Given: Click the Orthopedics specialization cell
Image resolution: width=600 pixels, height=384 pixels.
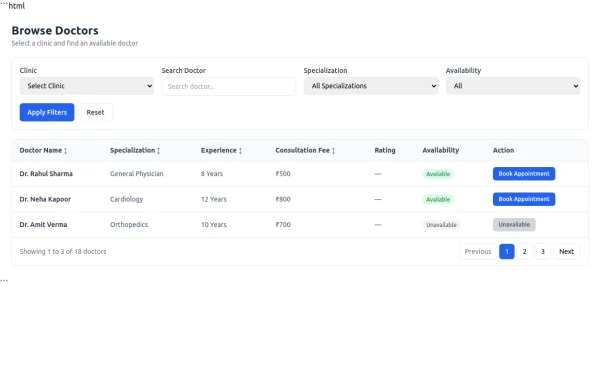Looking at the screenshot, I should (129, 225).
